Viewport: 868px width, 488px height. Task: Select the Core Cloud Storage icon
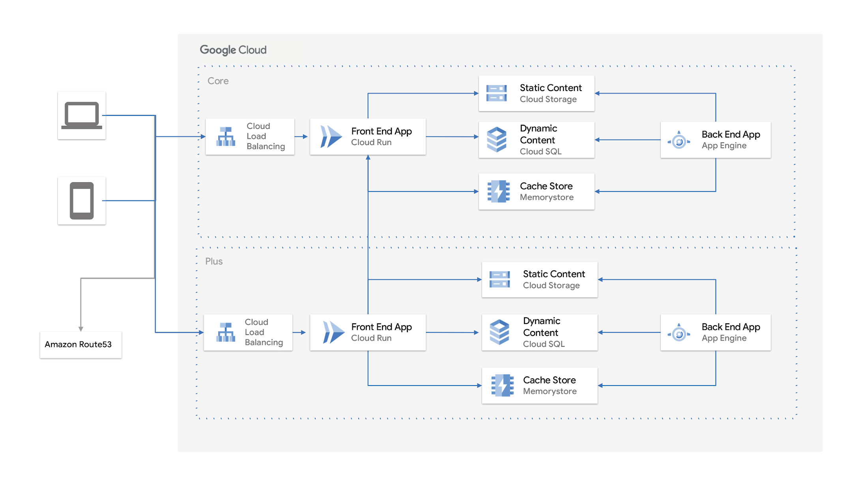tap(496, 93)
